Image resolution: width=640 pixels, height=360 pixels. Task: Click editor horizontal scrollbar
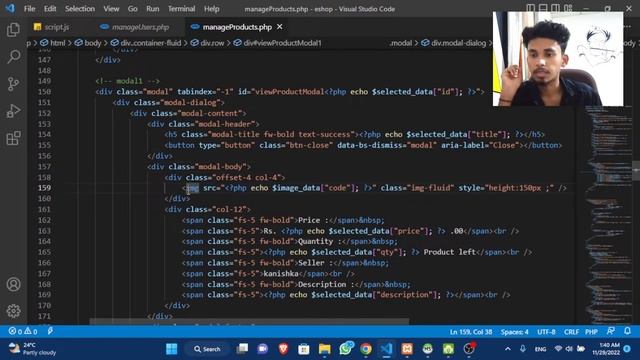249,322
